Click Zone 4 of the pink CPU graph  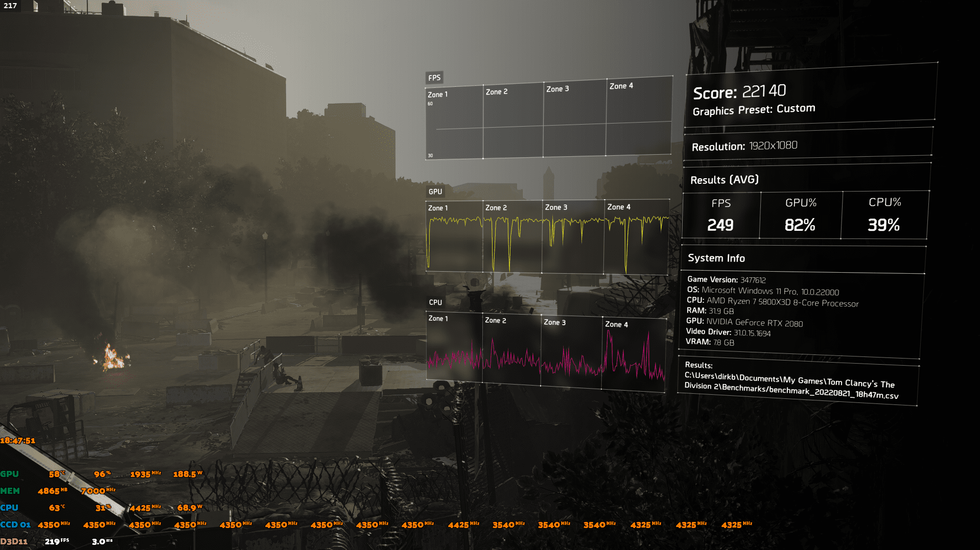(x=634, y=354)
